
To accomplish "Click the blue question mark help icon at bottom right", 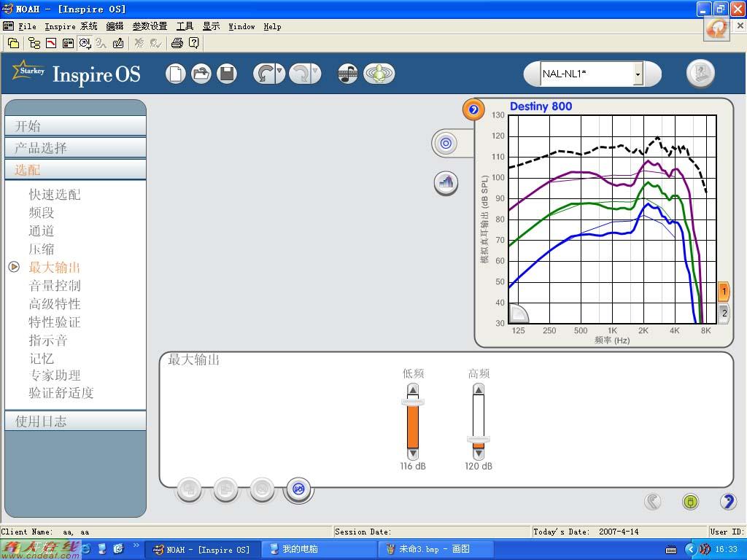I will click(x=727, y=501).
